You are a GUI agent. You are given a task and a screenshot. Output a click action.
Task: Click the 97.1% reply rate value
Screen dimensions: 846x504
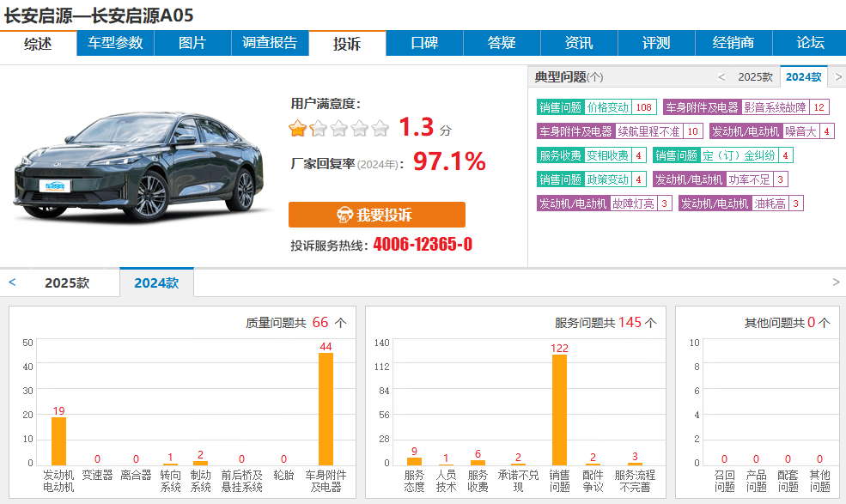coord(449,161)
